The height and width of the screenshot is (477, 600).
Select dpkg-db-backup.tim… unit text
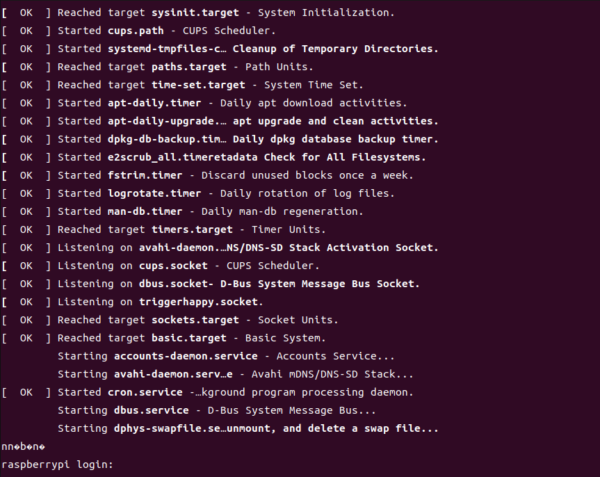click(x=167, y=139)
